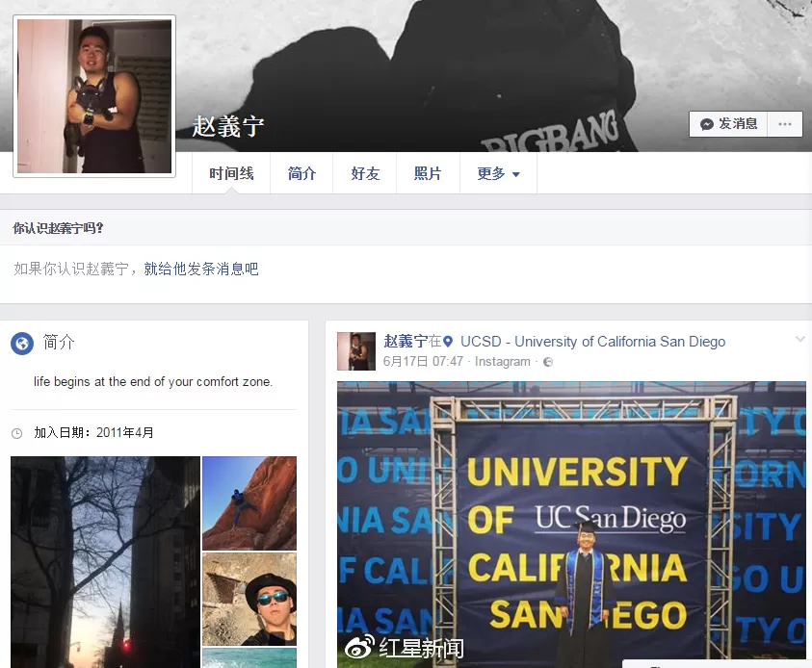Click the 你认识赵義宁吗? heading
Image resolution: width=812 pixels, height=668 pixels.
[x=58, y=228]
